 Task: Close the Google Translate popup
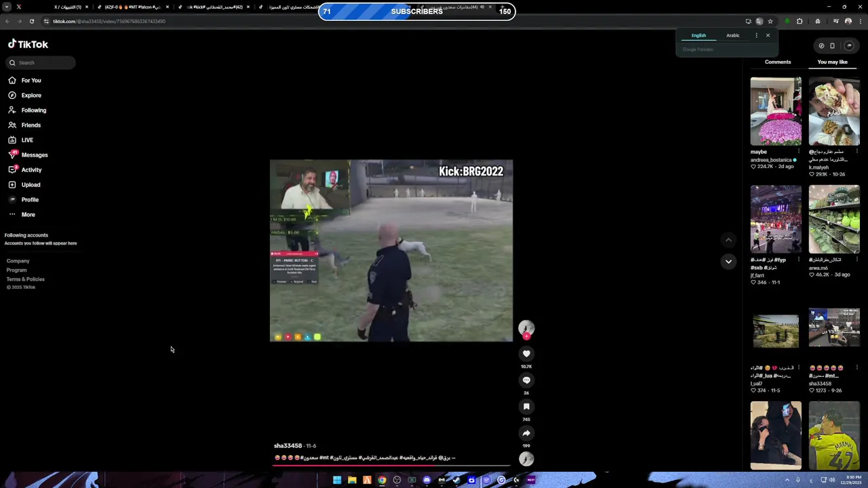[768, 35]
